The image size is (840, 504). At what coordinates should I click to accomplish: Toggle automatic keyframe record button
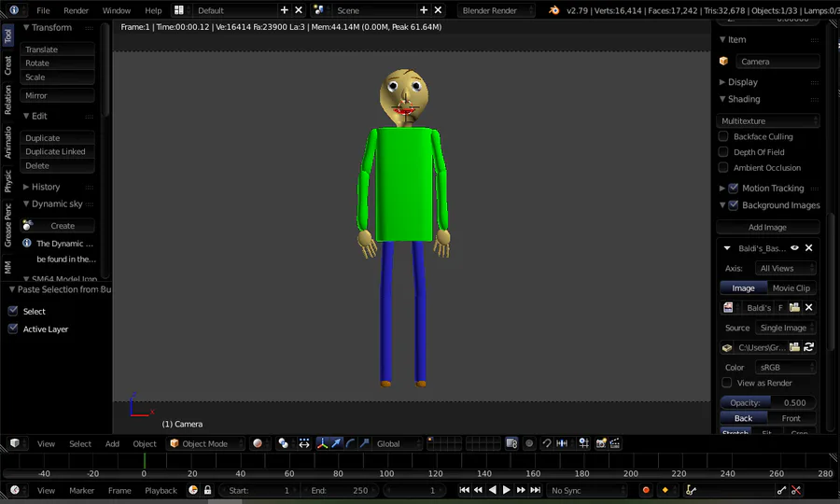pyautogui.click(x=646, y=490)
